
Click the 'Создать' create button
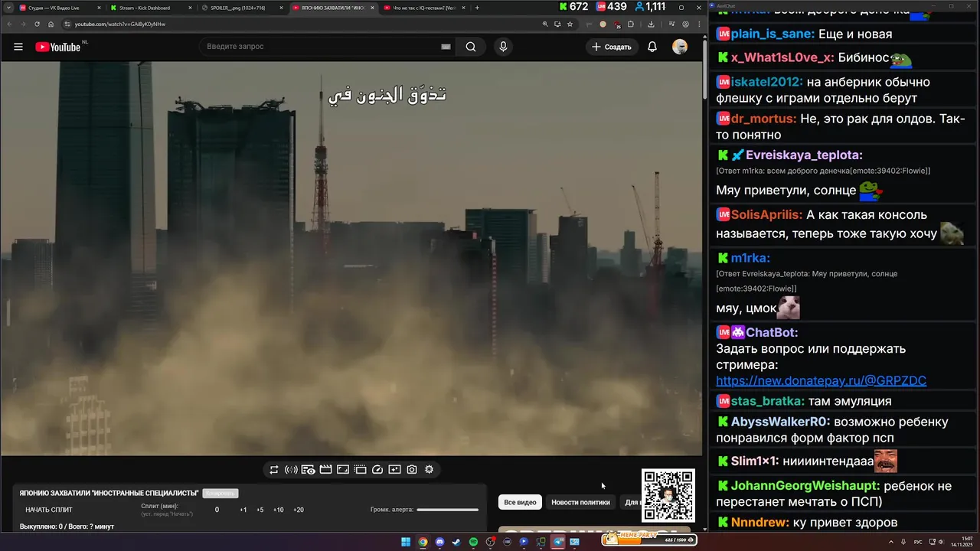(612, 47)
